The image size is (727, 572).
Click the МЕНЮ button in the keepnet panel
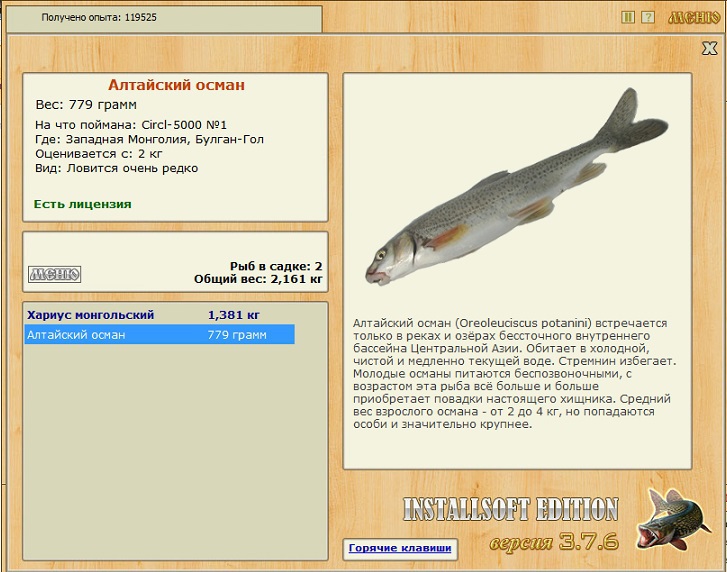point(54,274)
